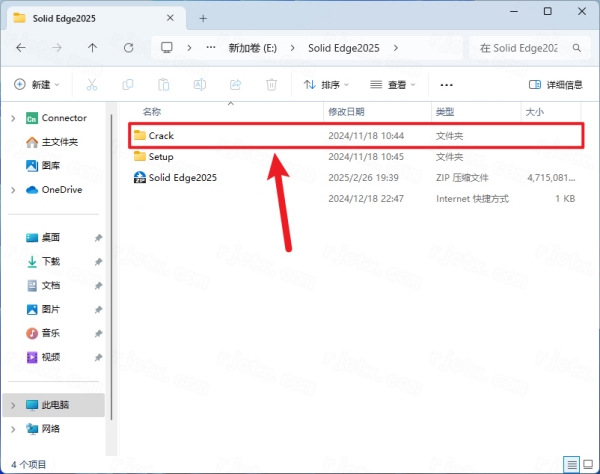The width and height of the screenshot is (600, 474).
Task: Open Music (音乐) quick access
Action: click(x=43, y=333)
